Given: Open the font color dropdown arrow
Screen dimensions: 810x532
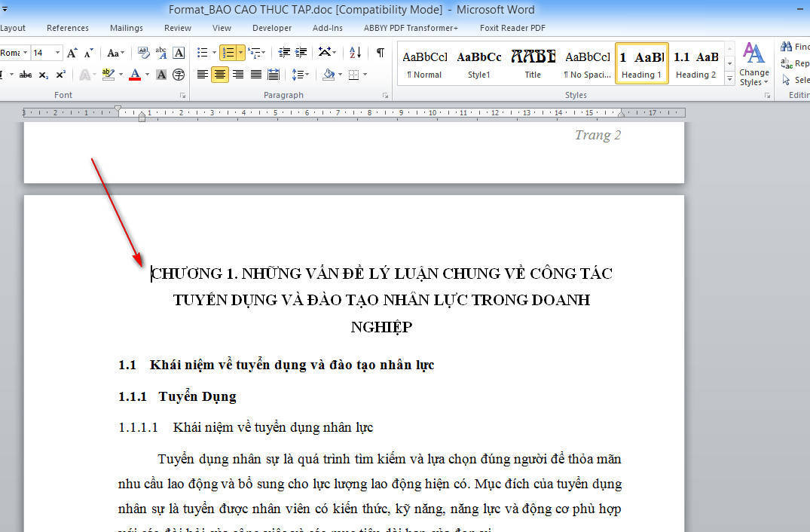Looking at the screenshot, I should (x=147, y=75).
